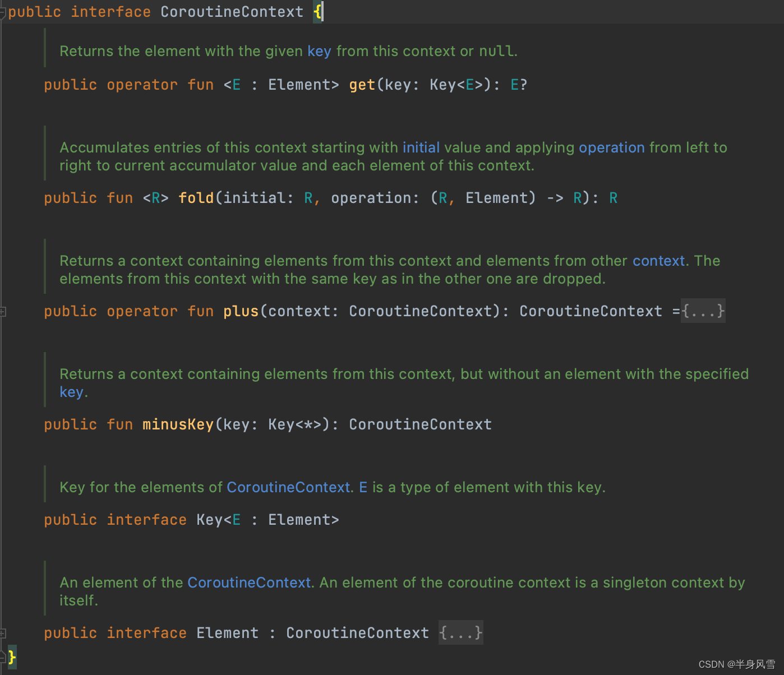Click the closing fold marker beside final brace

pos(3,656)
